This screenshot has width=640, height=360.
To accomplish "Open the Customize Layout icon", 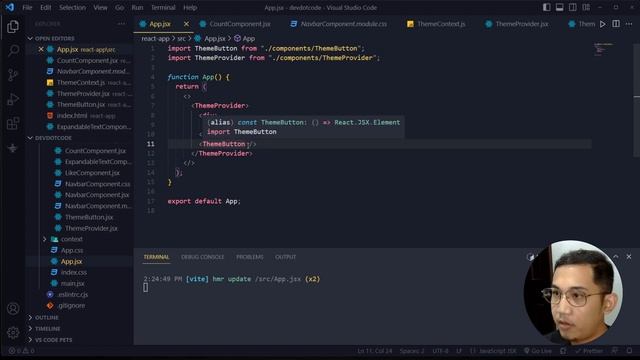I will [586, 7].
